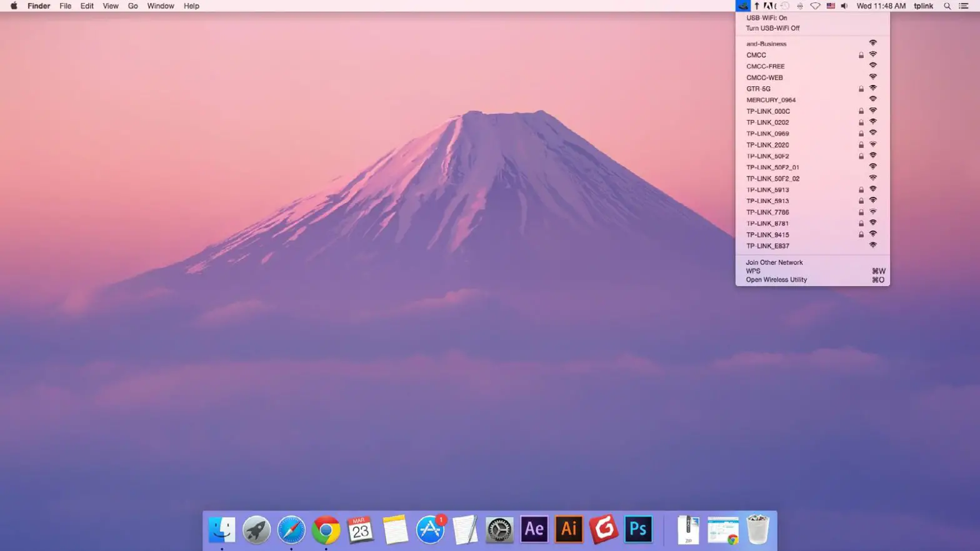Turn USB-WiFi Off
Image resolution: width=980 pixels, height=551 pixels.
[x=772, y=28]
